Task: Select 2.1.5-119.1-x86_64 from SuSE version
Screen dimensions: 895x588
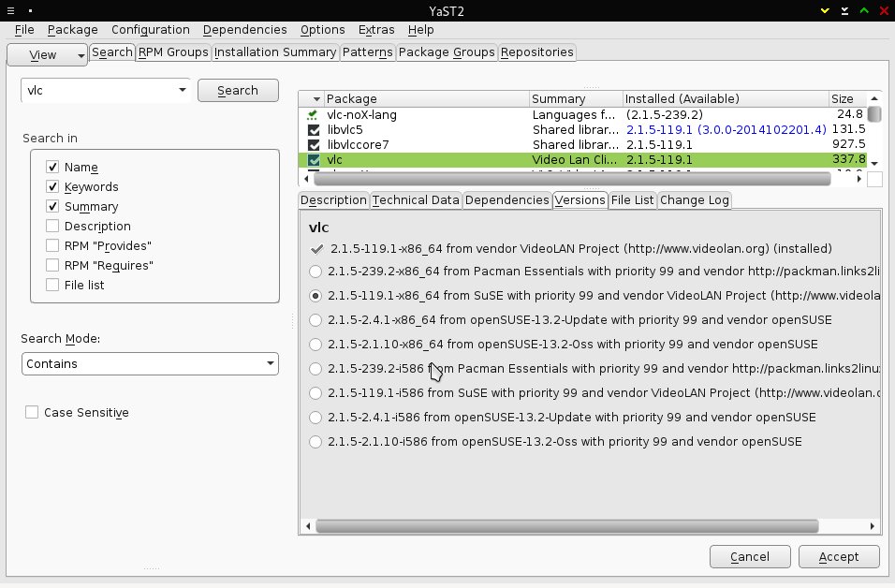Action: 315,296
